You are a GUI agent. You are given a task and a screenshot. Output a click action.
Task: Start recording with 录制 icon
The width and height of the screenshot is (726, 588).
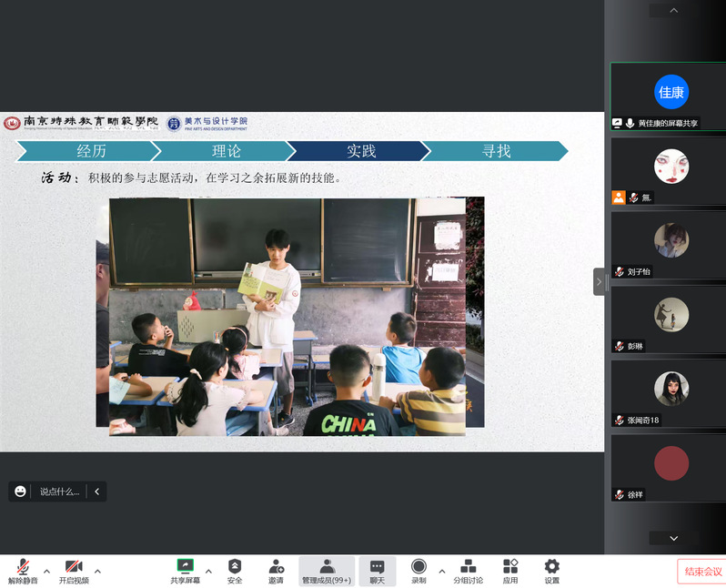pyautogui.click(x=418, y=570)
